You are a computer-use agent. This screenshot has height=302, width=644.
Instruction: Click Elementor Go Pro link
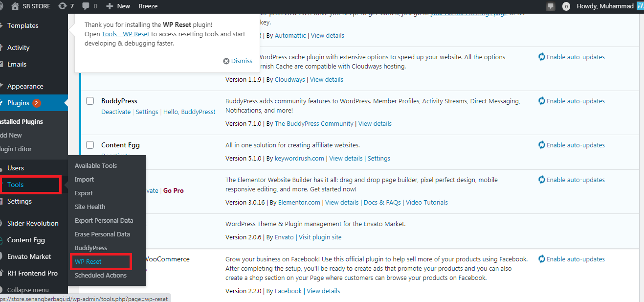[x=174, y=190]
